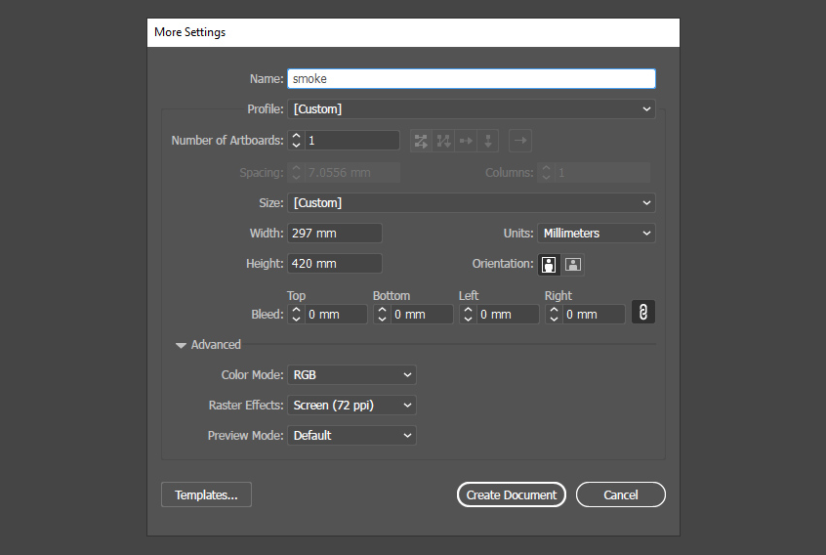The image size is (826, 555).
Task: Open the Raster Effects dropdown
Action: [x=351, y=405]
